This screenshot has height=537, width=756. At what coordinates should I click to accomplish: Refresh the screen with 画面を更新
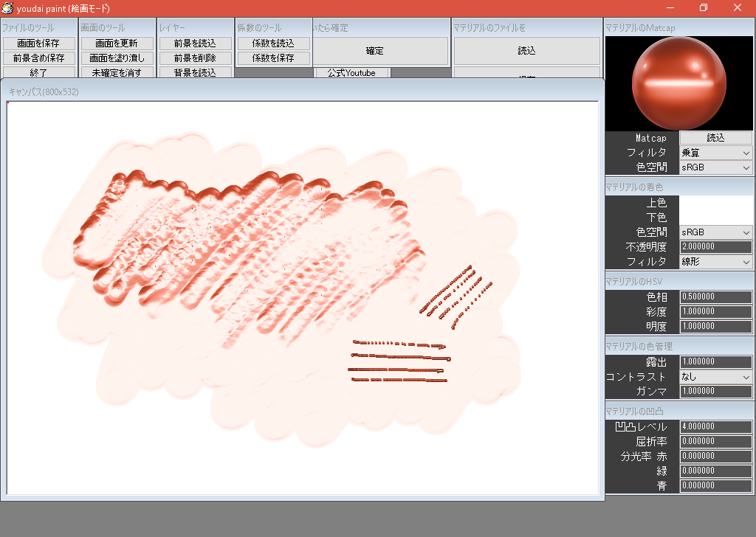117,43
